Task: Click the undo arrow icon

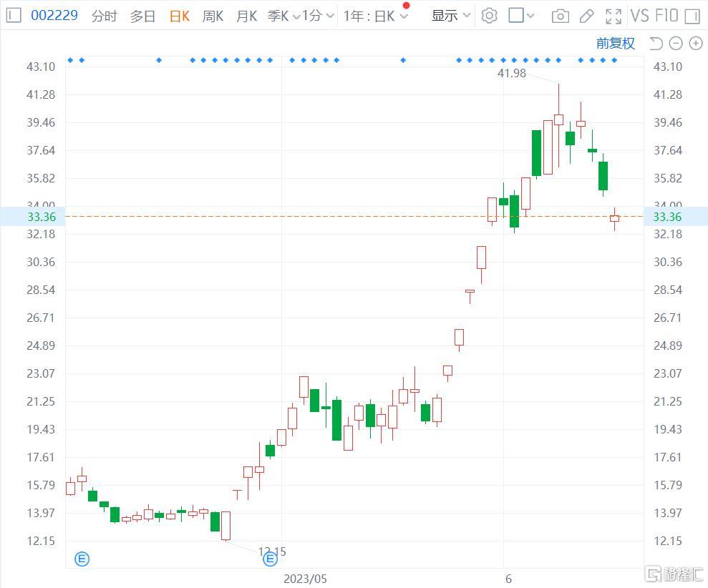Action: pyautogui.click(x=656, y=44)
